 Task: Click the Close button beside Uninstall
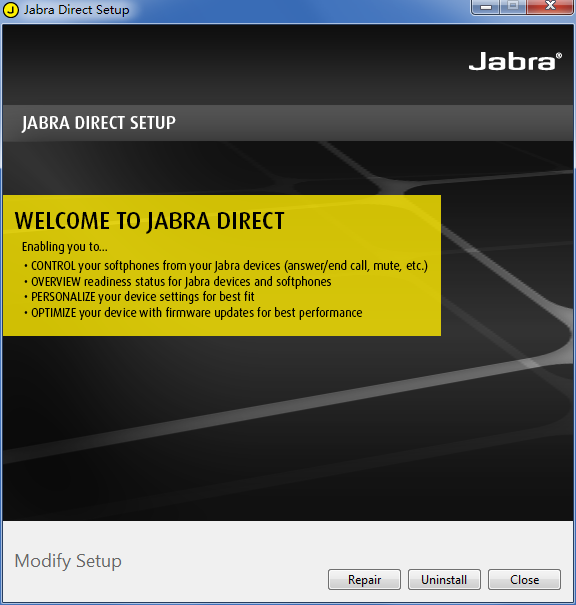(524, 579)
